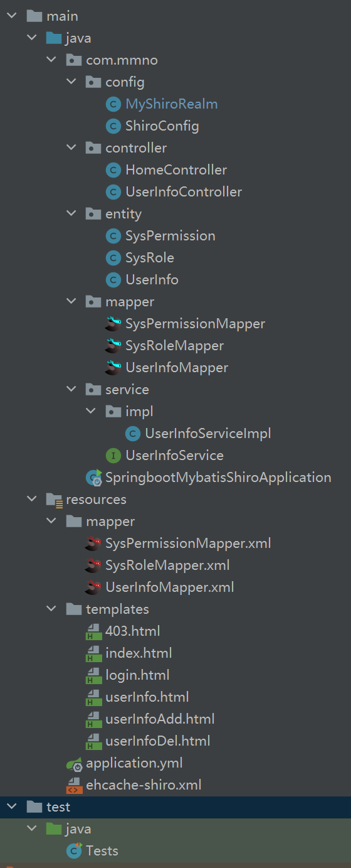The height and width of the screenshot is (868, 351).
Task: Collapse the impl package chevron
Action: (91, 412)
